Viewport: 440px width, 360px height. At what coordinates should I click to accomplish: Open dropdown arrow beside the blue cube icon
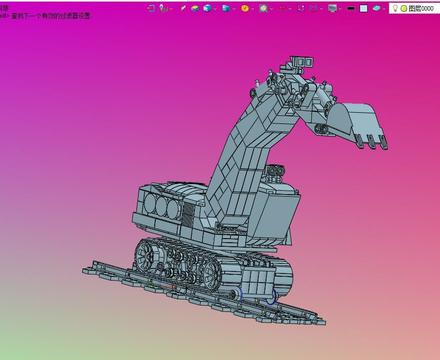click(x=215, y=9)
